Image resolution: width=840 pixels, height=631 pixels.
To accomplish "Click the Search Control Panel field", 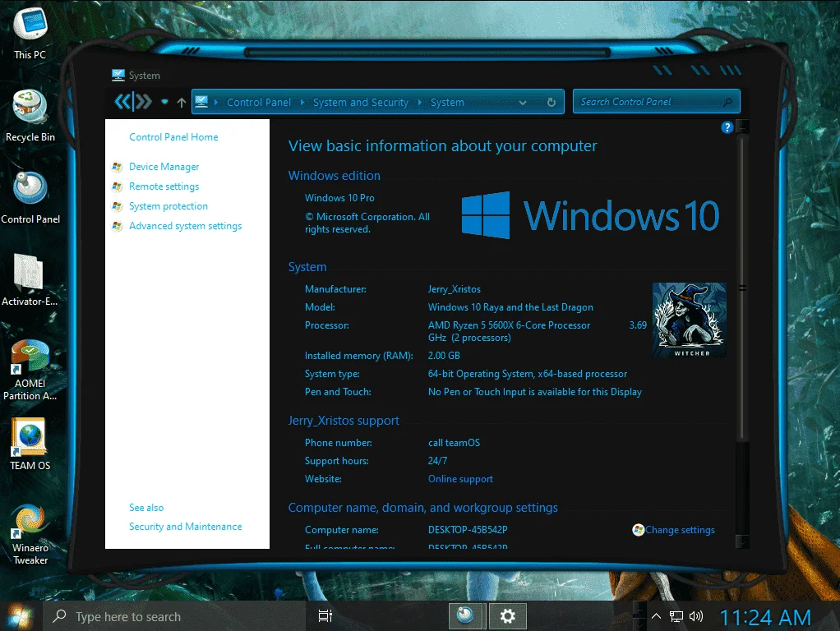I will tap(656, 102).
